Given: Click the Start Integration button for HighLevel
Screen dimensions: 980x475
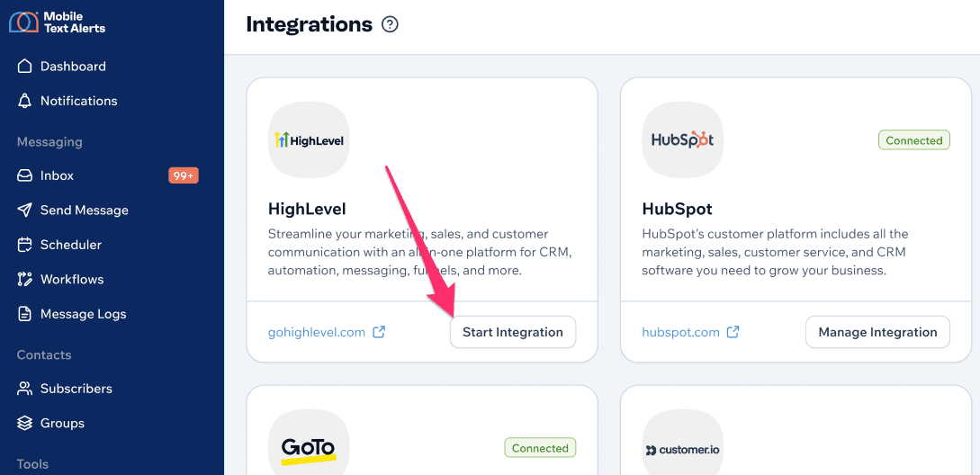Looking at the screenshot, I should click(x=513, y=332).
